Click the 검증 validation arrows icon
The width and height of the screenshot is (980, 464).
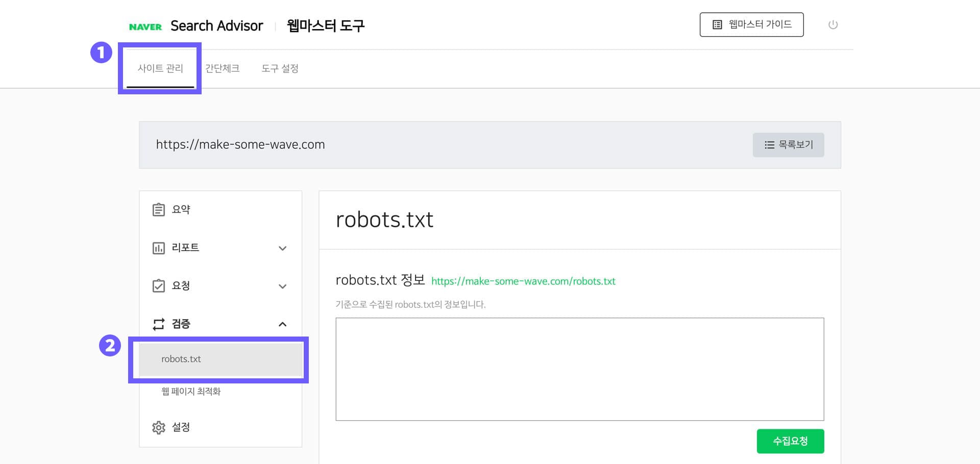pos(159,324)
